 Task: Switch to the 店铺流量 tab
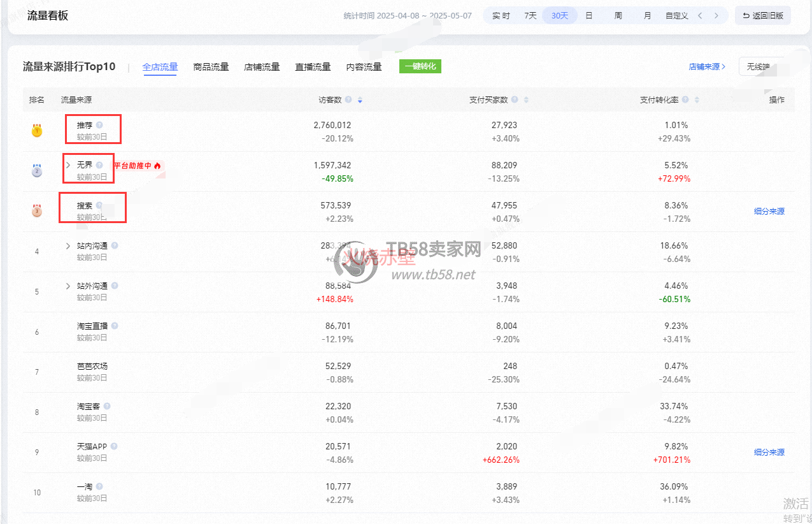pyautogui.click(x=262, y=66)
